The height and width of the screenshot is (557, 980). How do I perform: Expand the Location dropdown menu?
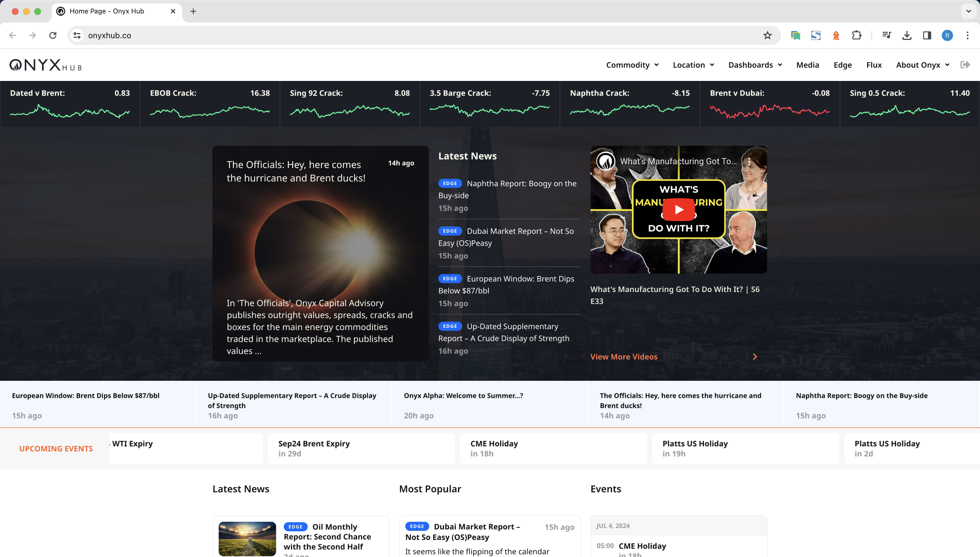pyautogui.click(x=693, y=65)
